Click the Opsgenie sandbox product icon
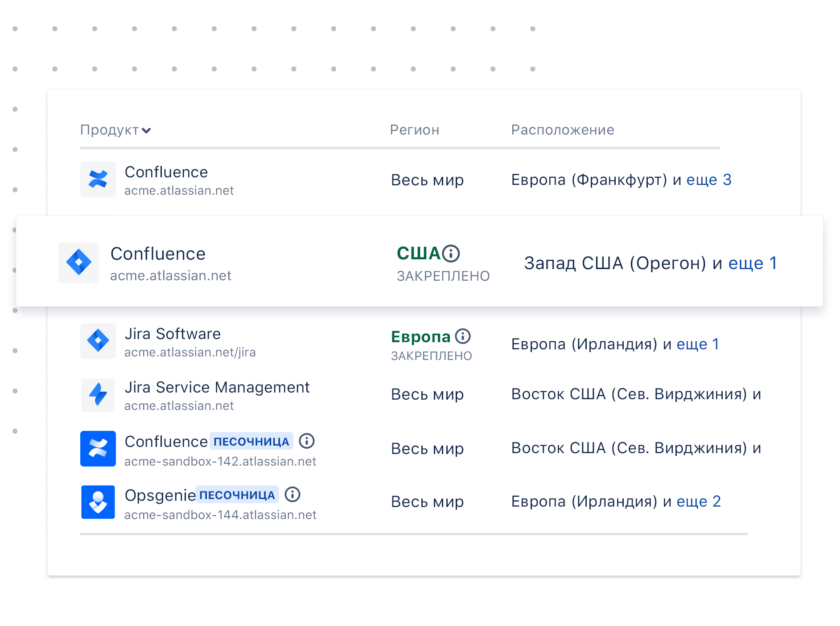 (x=98, y=502)
